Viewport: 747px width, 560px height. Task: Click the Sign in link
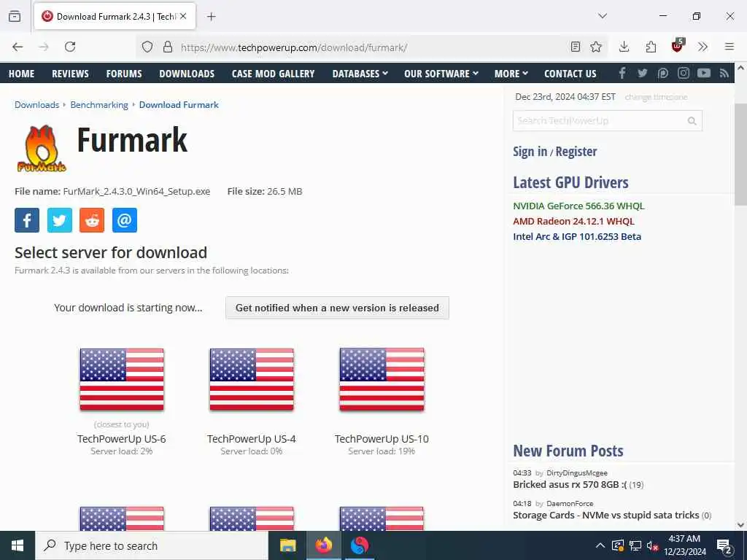tap(530, 152)
